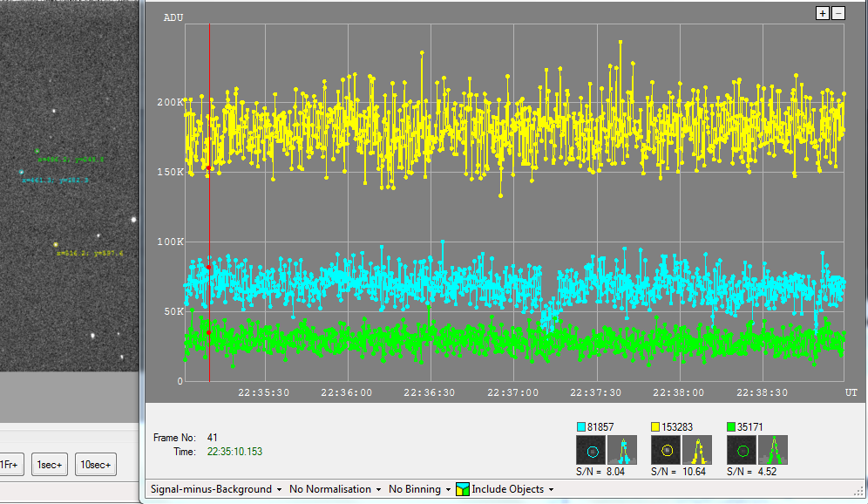Click the green star PSF profile thumbnail

774,451
